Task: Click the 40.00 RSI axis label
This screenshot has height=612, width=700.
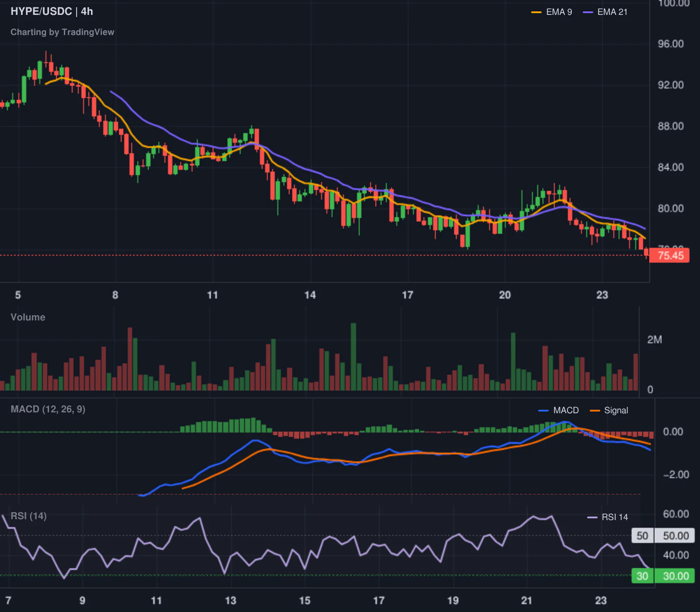Action: (675, 555)
